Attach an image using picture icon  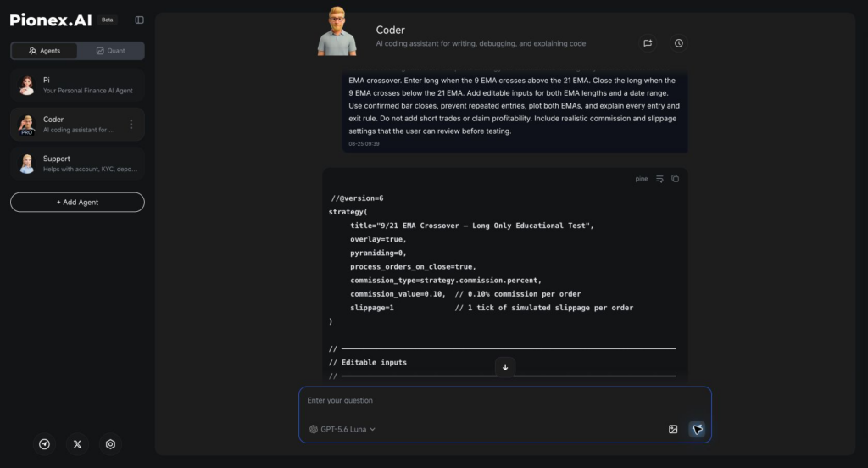(673, 429)
